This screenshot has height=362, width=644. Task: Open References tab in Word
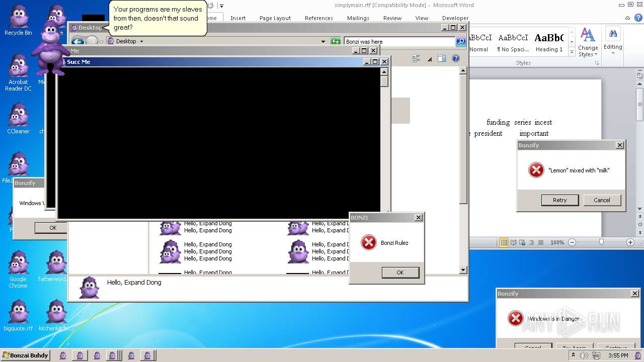coord(319,18)
